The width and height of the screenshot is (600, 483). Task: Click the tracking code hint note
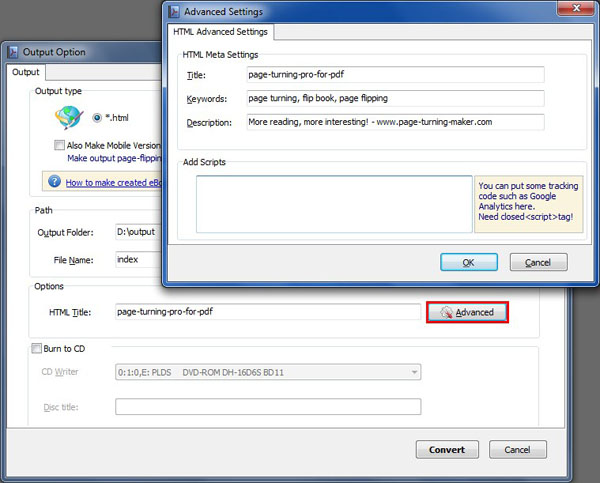(528, 204)
